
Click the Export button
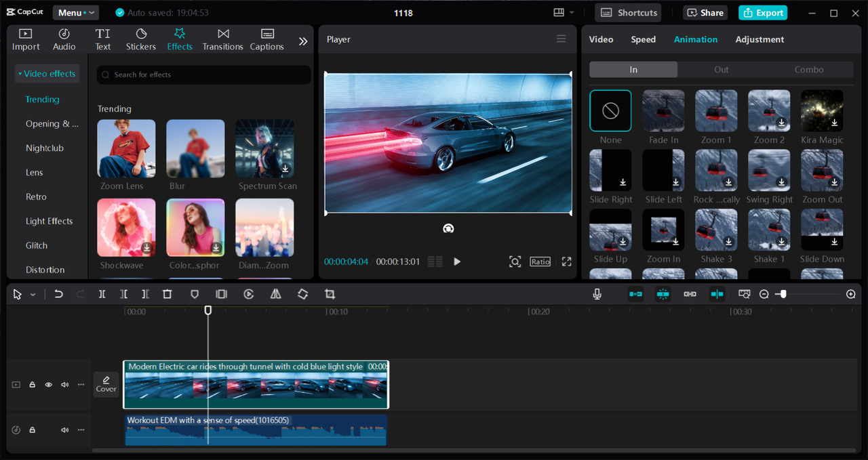click(x=763, y=12)
